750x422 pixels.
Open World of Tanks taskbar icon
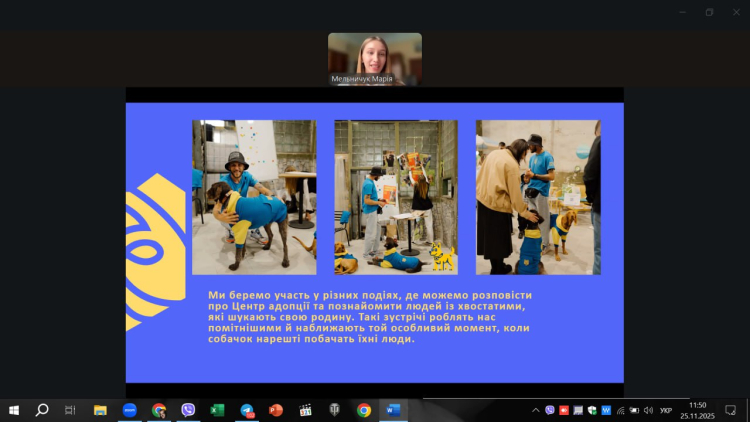point(335,410)
